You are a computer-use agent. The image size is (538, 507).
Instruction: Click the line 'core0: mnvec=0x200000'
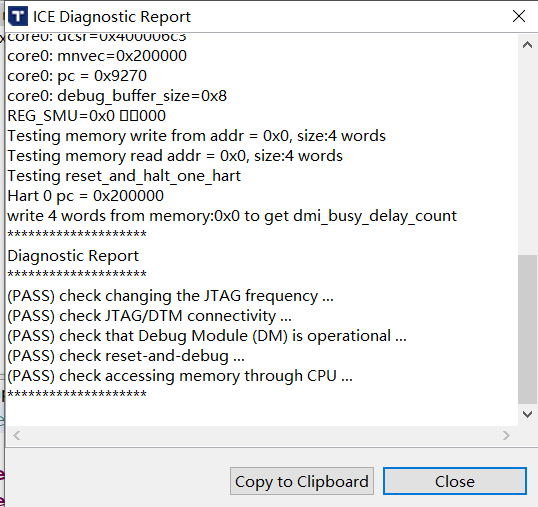97,56
